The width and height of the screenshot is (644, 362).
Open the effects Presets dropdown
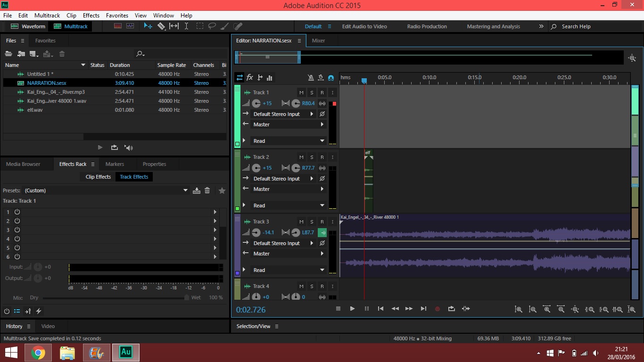click(x=106, y=190)
